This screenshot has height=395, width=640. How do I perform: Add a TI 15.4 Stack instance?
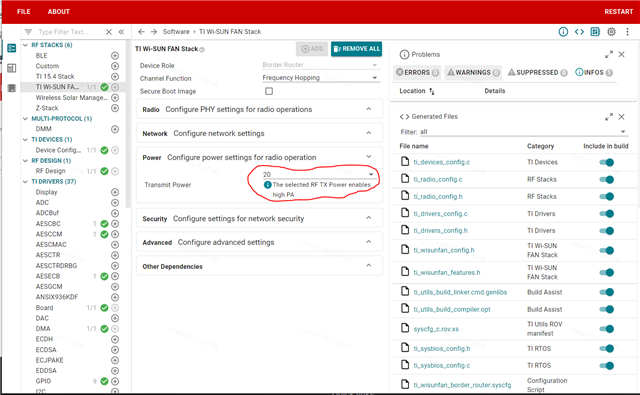tap(115, 77)
